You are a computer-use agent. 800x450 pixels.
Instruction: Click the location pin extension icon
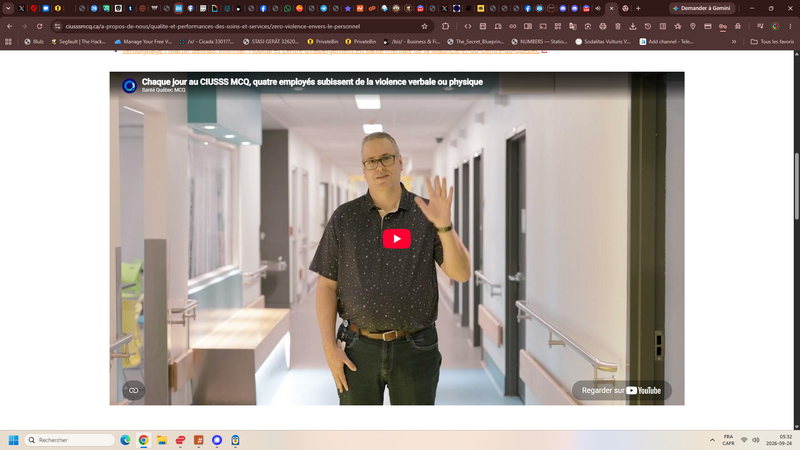tap(693, 26)
